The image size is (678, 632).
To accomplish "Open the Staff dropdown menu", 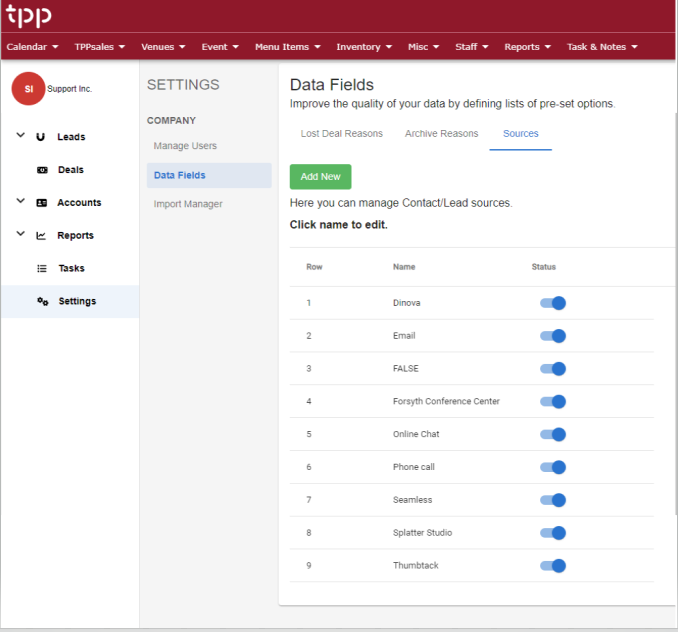I will coord(471,47).
